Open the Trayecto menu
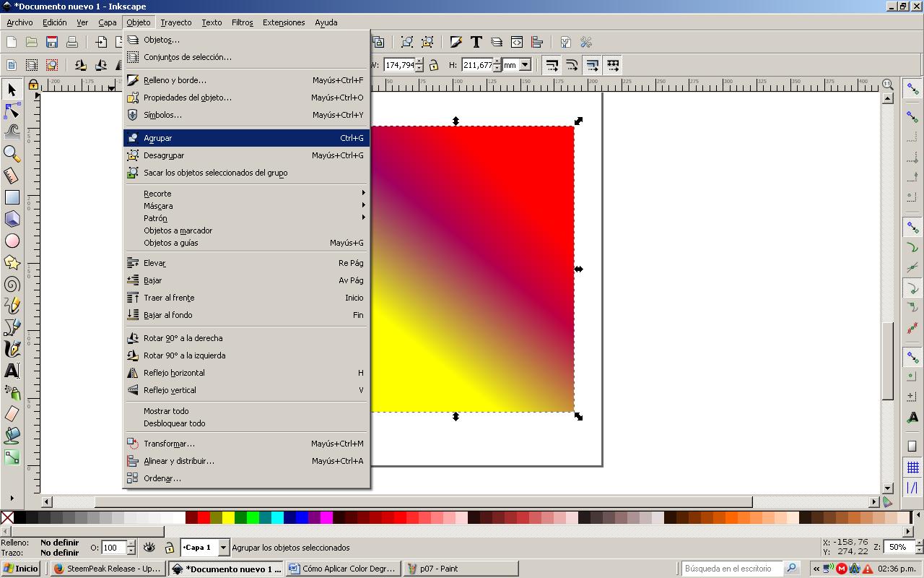The width and height of the screenshot is (924, 578). click(x=176, y=22)
